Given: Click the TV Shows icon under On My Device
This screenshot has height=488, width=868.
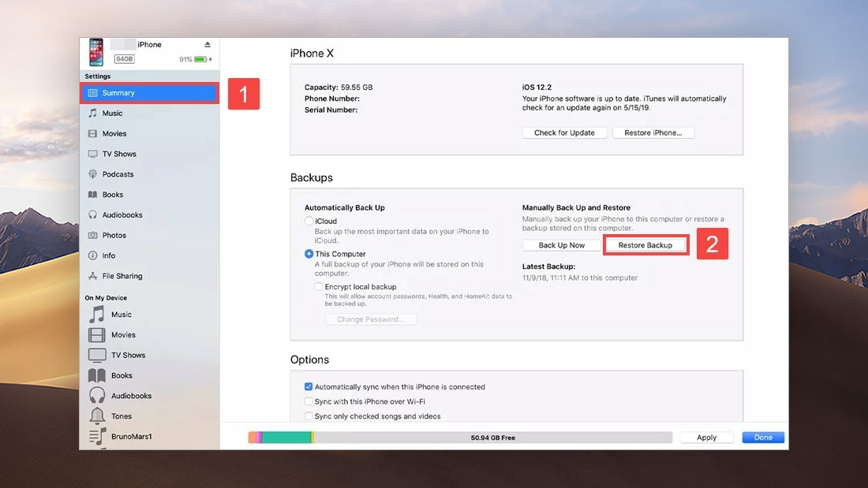Looking at the screenshot, I should [97, 356].
